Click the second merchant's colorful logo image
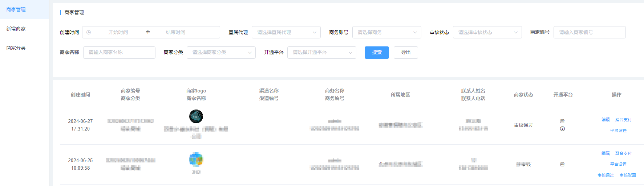This screenshot has height=186, width=644. point(196,159)
